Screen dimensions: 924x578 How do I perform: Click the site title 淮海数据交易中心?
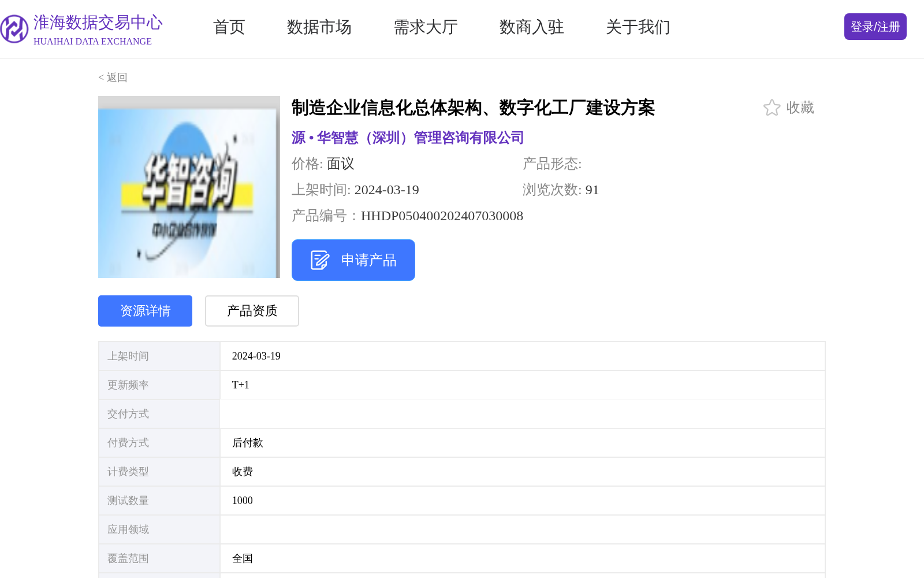click(98, 23)
